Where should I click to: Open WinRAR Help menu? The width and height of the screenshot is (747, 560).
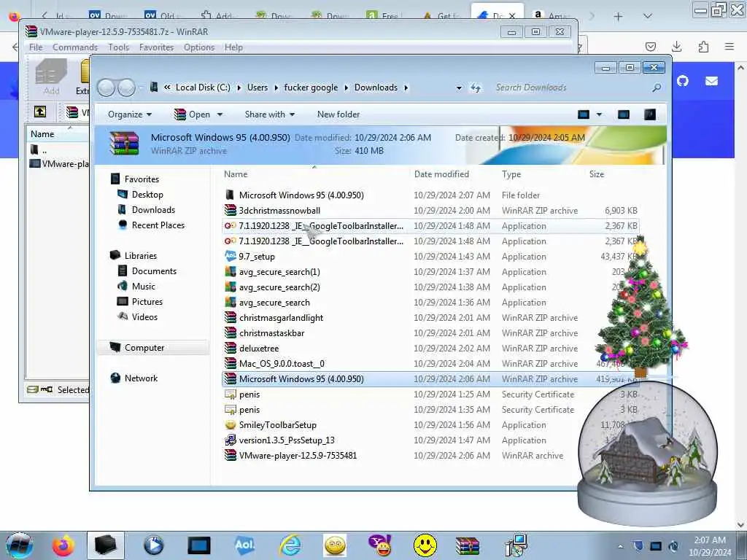(233, 47)
